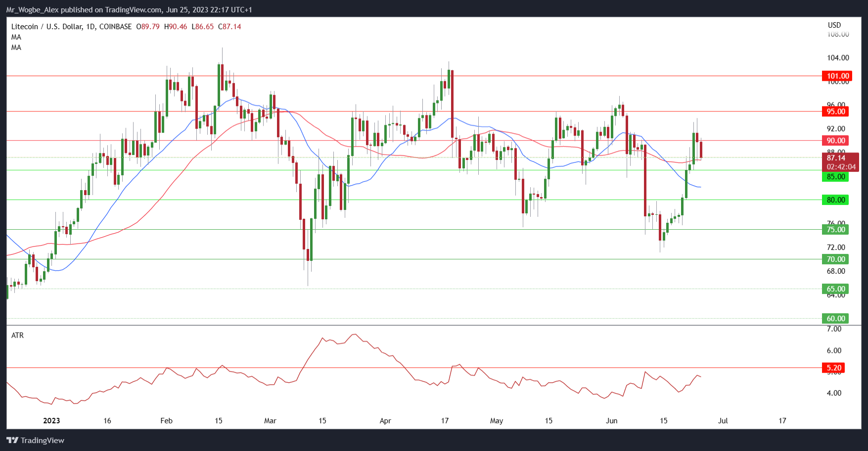Click the red 101.00 price label
The width and height of the screenshot is (868, 451).
836,76
